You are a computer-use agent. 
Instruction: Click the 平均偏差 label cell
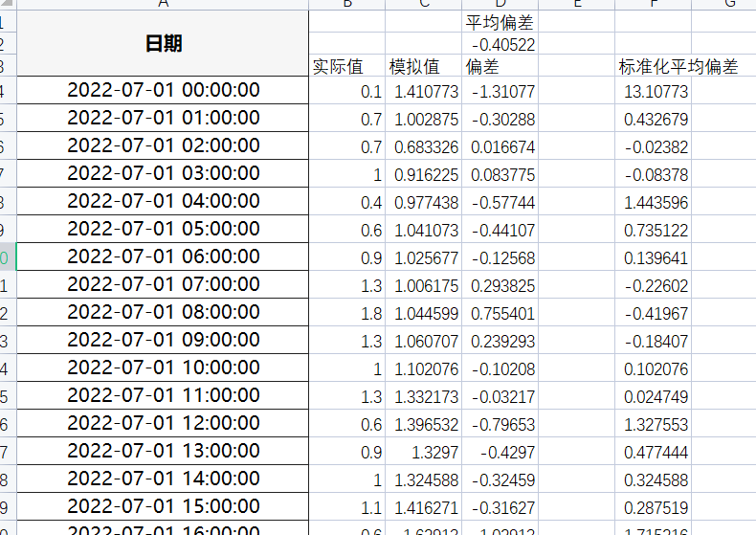[500, 23]
